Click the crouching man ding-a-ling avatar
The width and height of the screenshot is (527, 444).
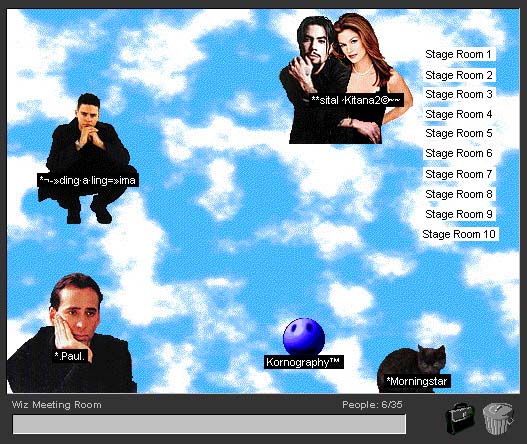click(88, 159)
